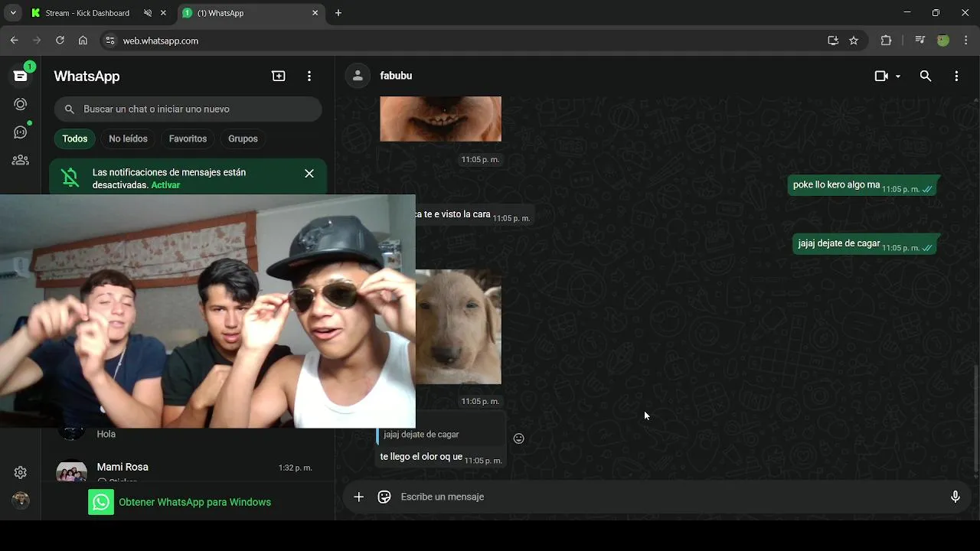Click Obtener WhatsApp para Windows link
The height and width of the screenshot is (551, 980).
pyautogui.click(x=195, y=502)
